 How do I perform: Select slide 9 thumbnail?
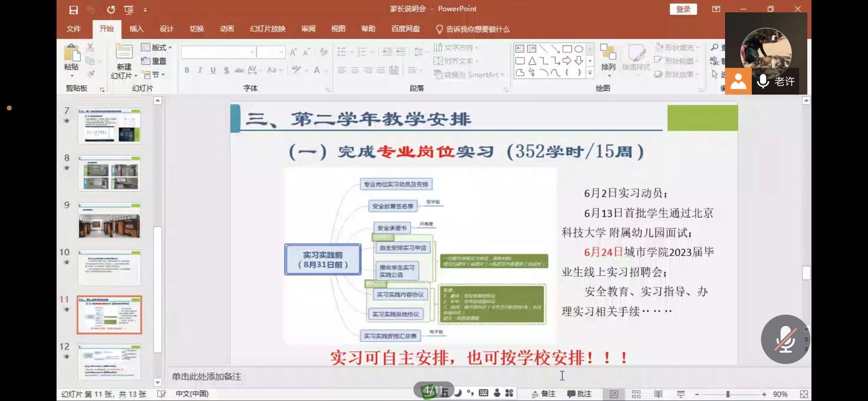109,221
